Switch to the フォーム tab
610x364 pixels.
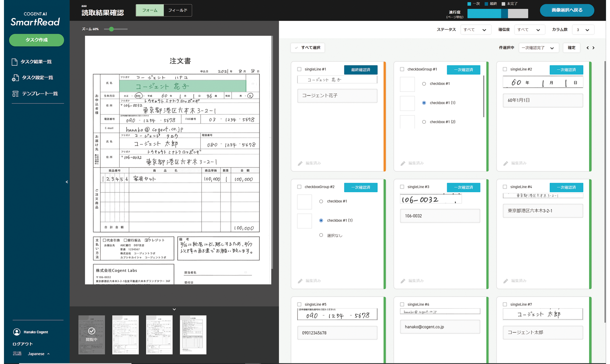coord(150,10)
